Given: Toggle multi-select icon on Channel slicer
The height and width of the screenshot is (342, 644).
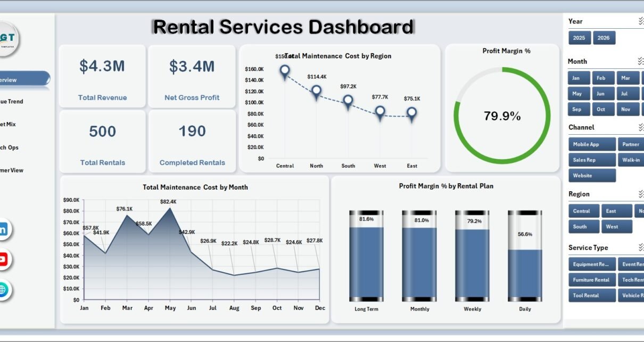Looking at the screenshot, I should (x=641, y=127).
